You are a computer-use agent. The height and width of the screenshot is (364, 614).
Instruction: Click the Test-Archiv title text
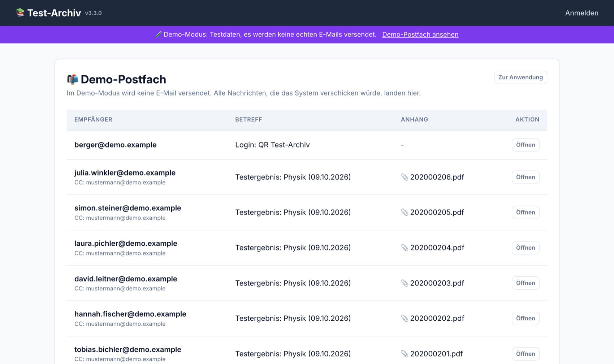coord(54,13)
